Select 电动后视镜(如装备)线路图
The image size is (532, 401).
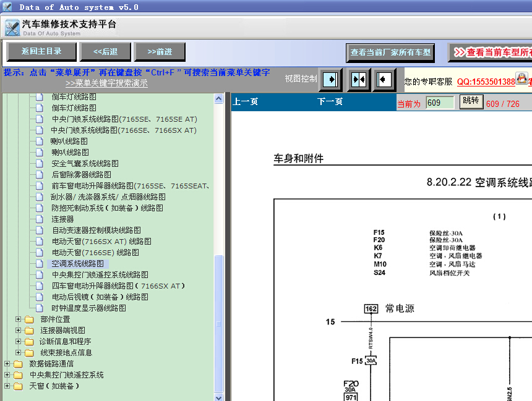(x=100, y=297)
